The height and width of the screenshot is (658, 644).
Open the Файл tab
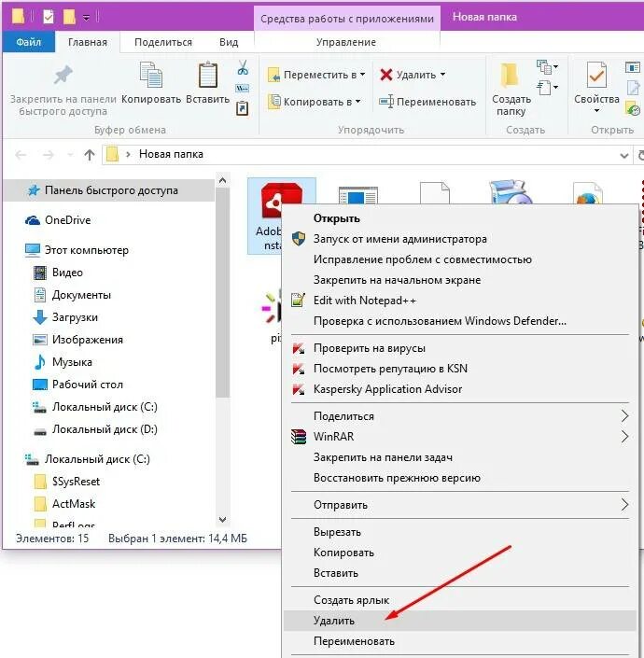click(29, 42)
